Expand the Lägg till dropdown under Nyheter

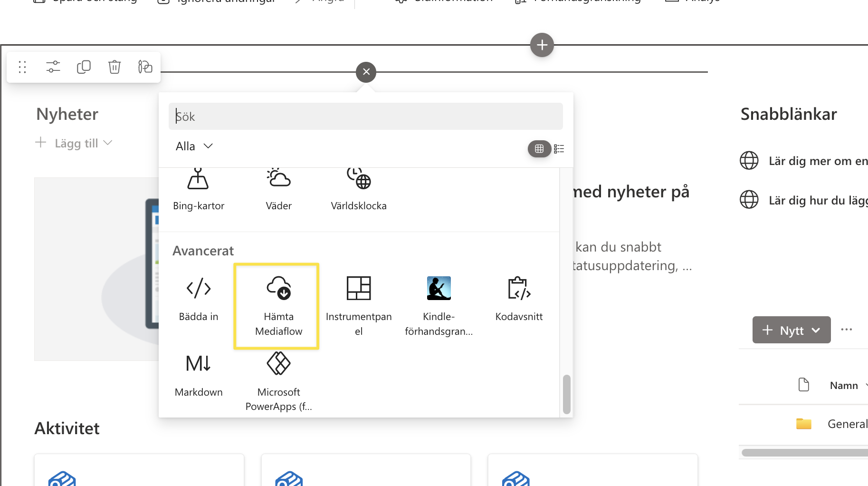pyautogui.click(x=75, y=143)
